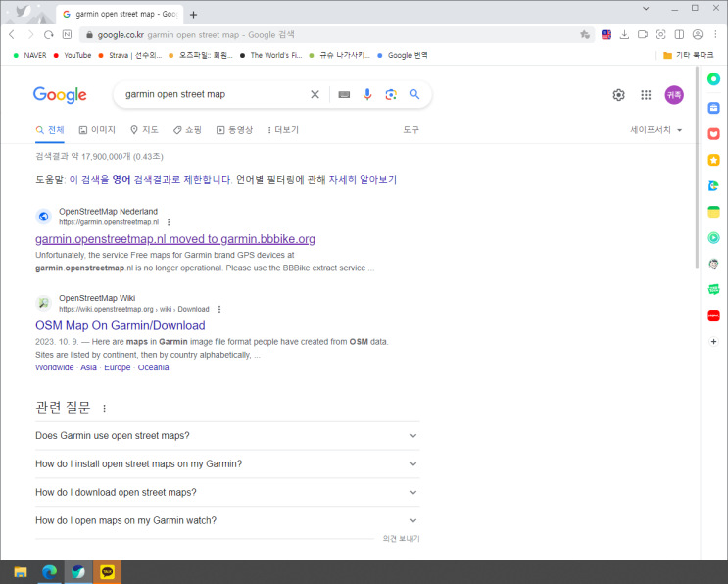728x584 pixels.
Task: Open the Google apps grid
Action: [x=646, y=95]
